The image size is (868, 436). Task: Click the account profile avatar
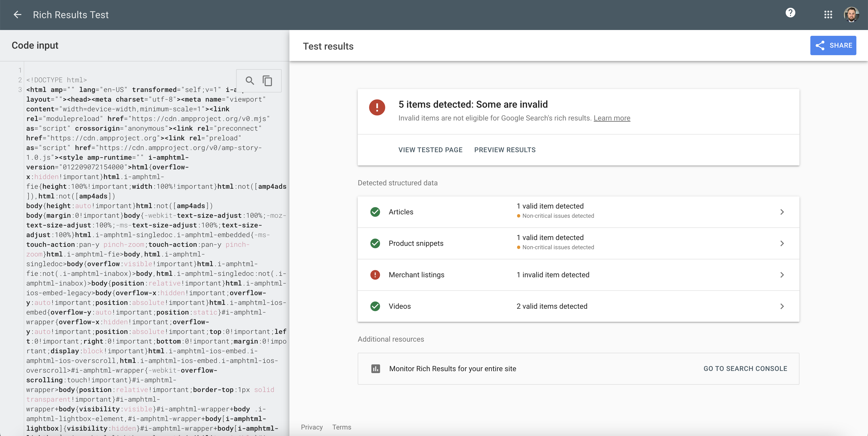pos(851,15)
